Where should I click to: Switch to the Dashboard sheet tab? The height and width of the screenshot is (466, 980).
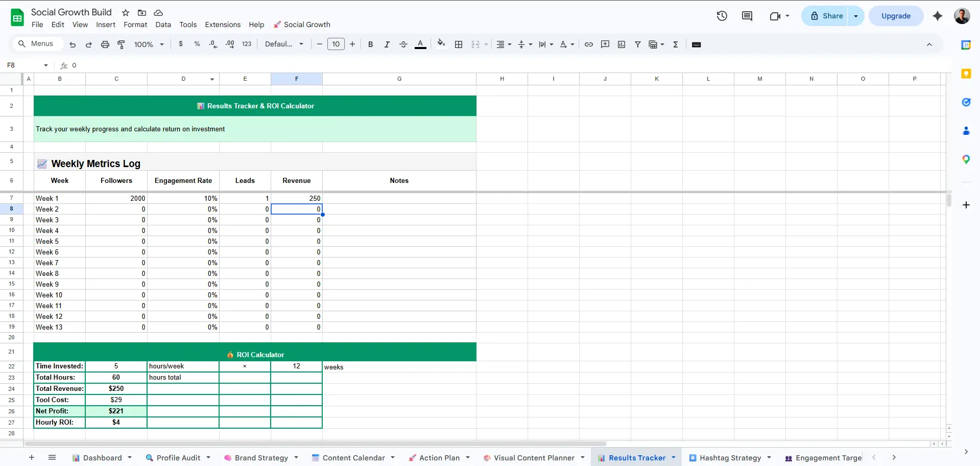pos(102,458)
